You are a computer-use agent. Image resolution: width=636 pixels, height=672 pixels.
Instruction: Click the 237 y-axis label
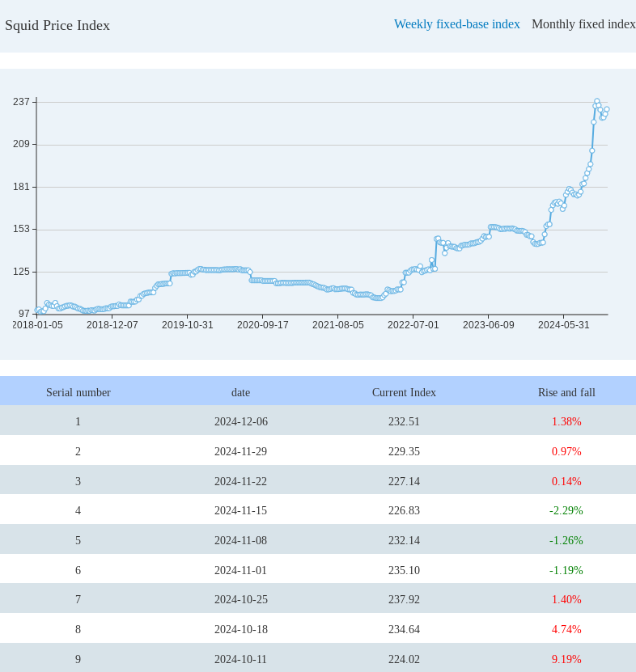[21, 102]
